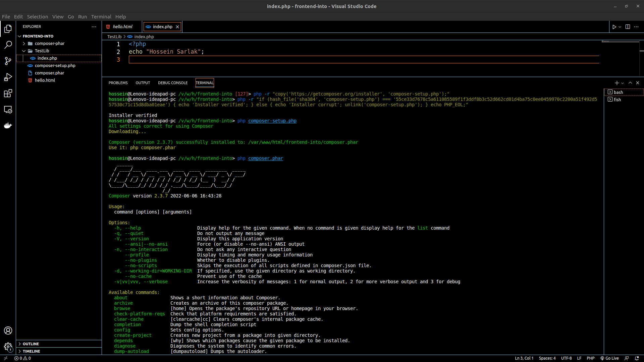
Task: Show errors and warnings count
Action: (x=22, y=358)
